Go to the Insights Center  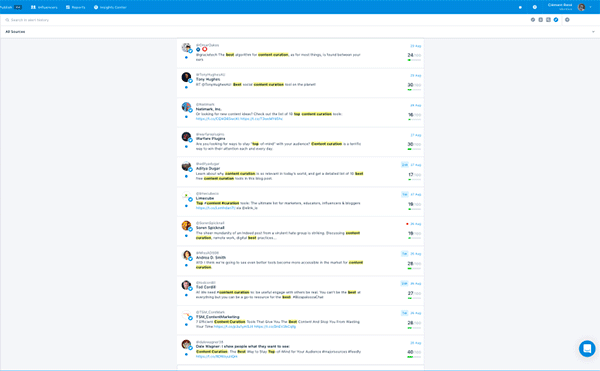110,7
